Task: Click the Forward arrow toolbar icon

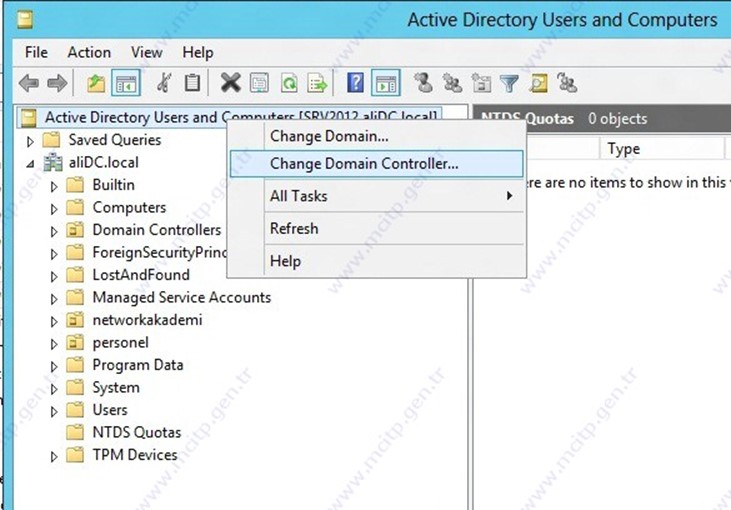Action: point(58,83)
